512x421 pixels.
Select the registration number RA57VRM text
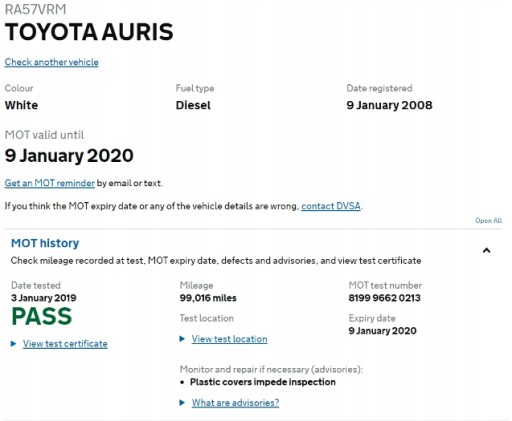35,9
